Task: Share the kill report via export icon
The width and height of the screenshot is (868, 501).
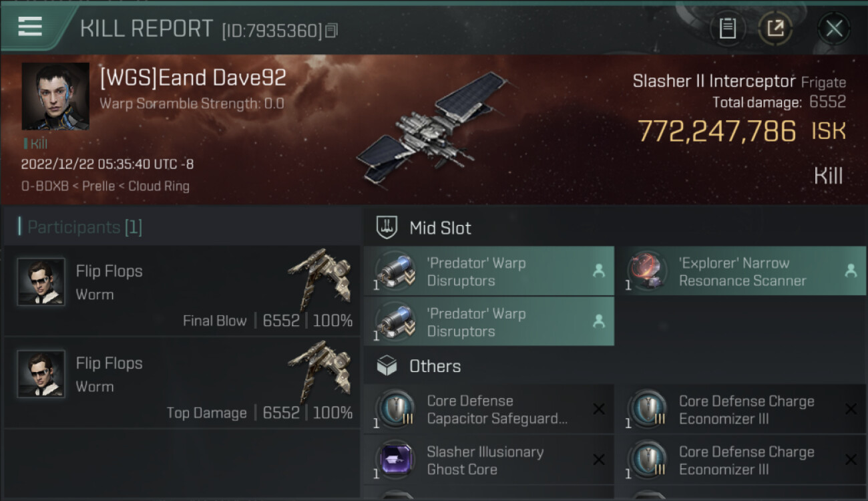Action: (x=775, y=28)
